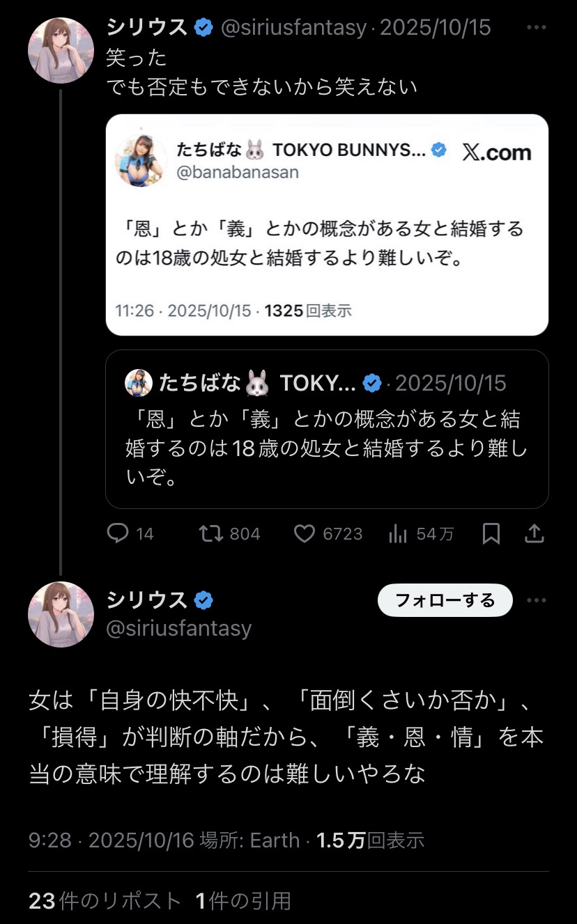Like the post with 6723 likes
This screenshot has width=577, height=924.
tap(305, 533)
